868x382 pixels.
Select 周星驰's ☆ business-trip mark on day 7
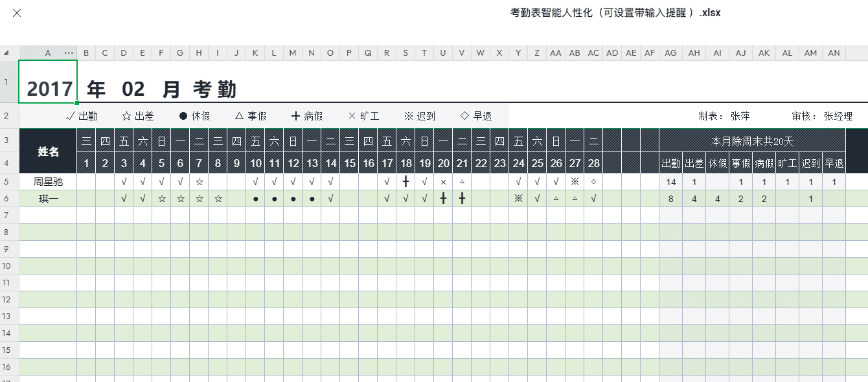[199, 182]
